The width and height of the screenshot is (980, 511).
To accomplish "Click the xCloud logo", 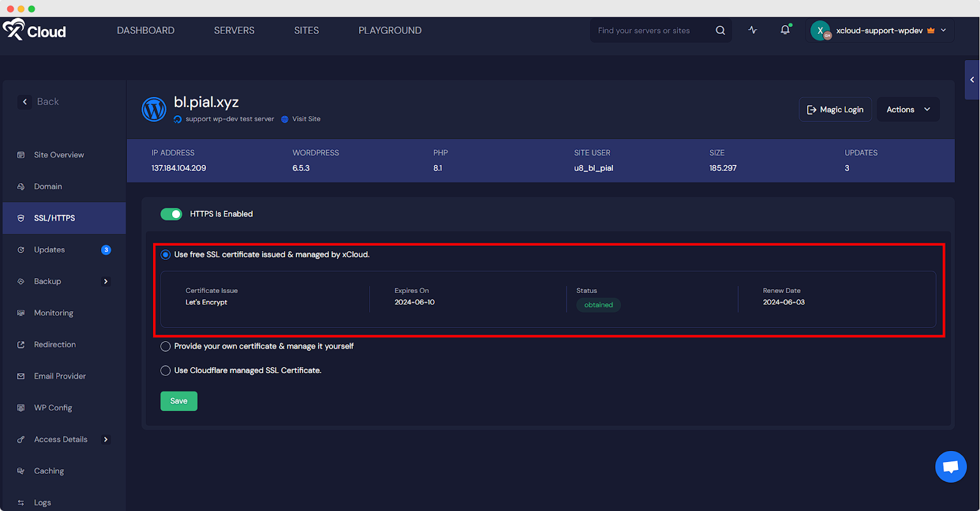I will coord(34,30).
